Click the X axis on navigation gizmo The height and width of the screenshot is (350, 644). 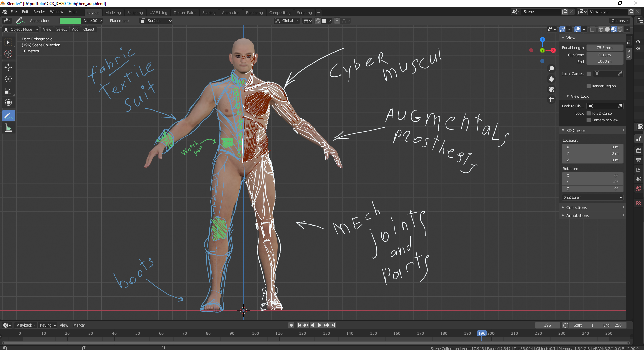(x=553, y=50)
